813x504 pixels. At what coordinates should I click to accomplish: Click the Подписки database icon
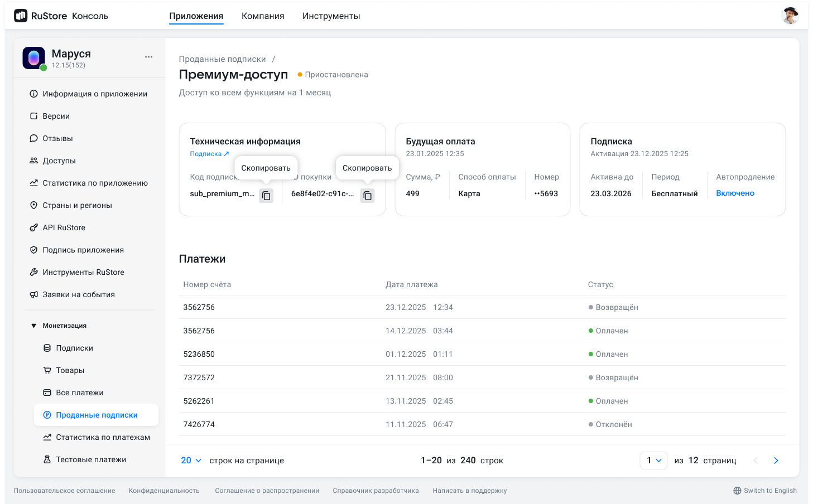[47, 348]
